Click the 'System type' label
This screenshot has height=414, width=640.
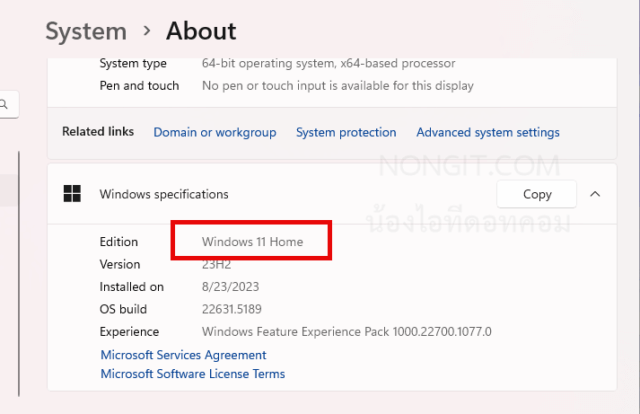click(x=133, y=63)
